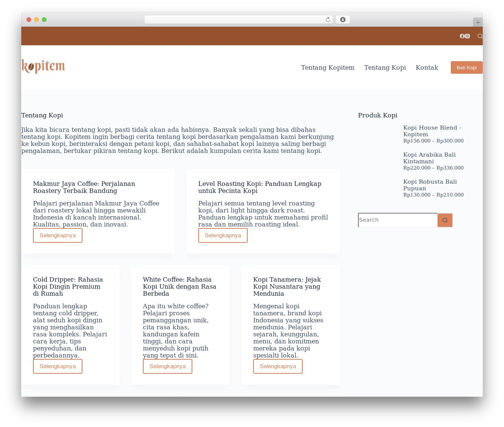This screenshot has height=427, width=504.
Task: Click the excerpt 'Mengenal kopi tanamera'
Action: click(288, 331)
